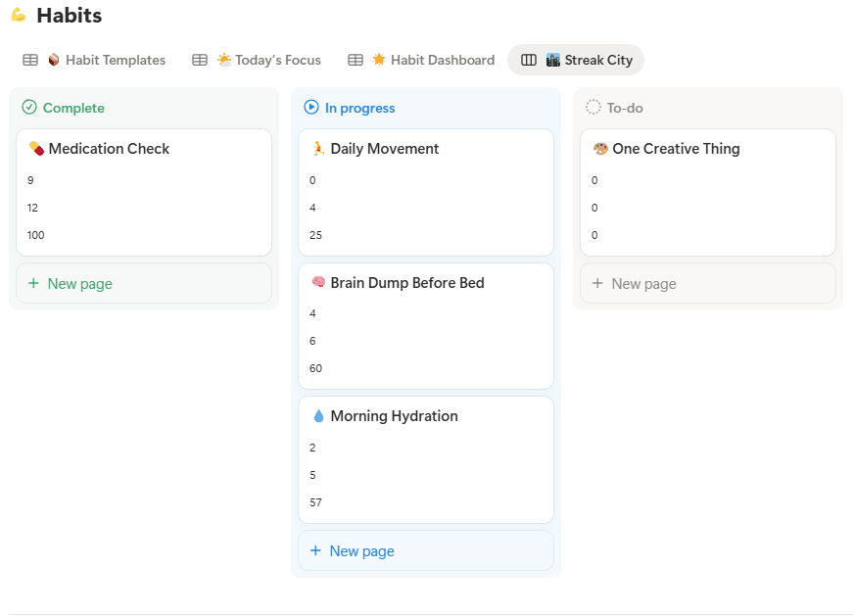Open the Habit Templates tab
The image size is (853, 616).
[x=94, y=60]
